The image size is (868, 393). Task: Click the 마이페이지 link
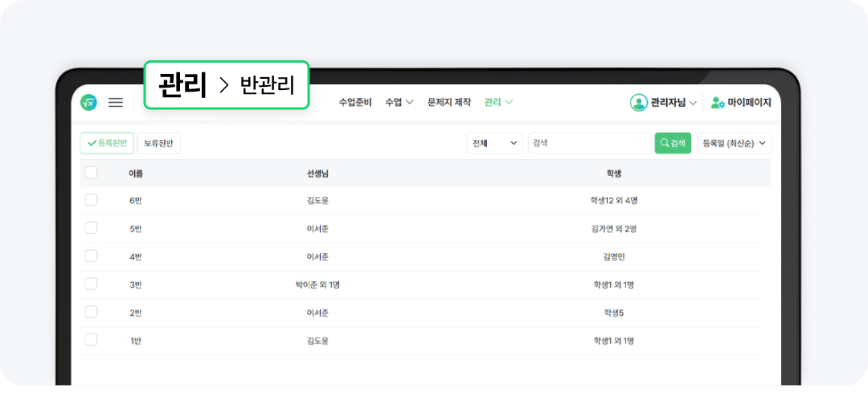coord(749,103)
